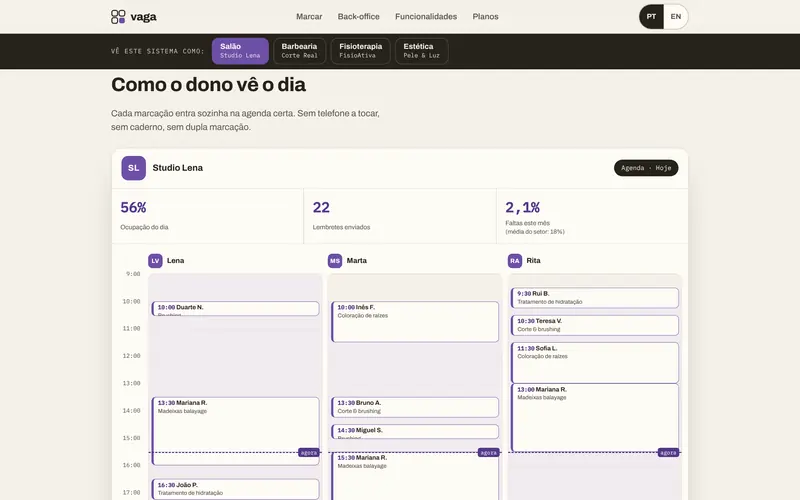Viewport: 800px width, 500px height.
Task: Open the Back-office nav link
Action: (359, 17)
